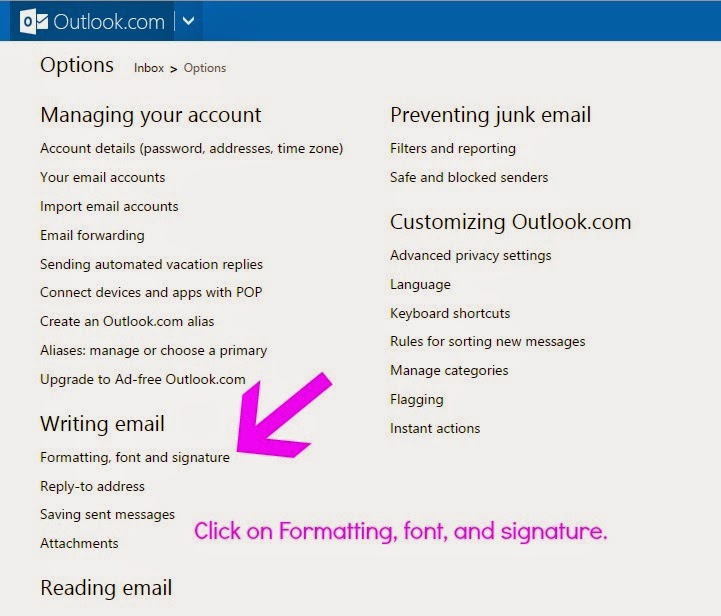
Task: Open Formatting, font and signature
Action: [x=135, y=457]
